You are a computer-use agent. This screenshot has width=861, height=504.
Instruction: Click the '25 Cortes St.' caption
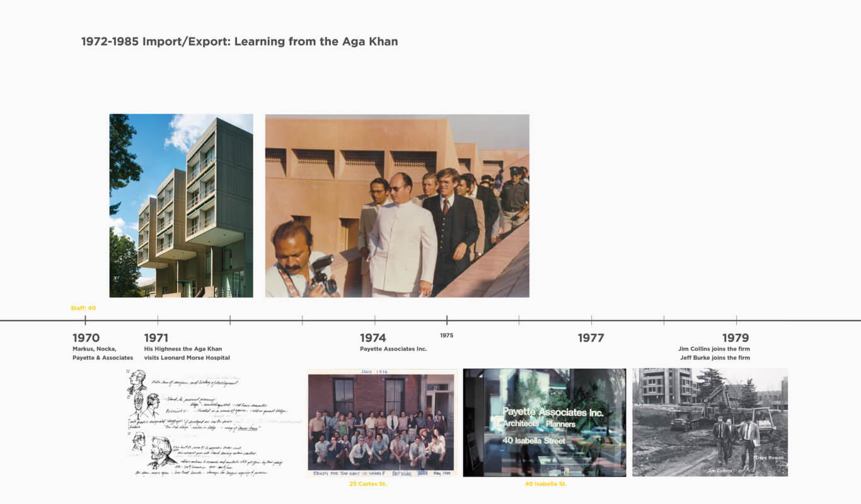[368, 484]
